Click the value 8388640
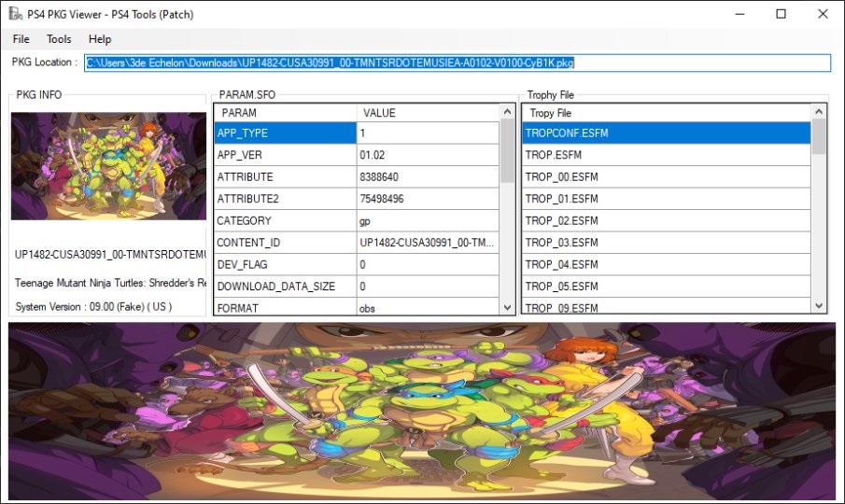845x504 pixels. (428, 176)
